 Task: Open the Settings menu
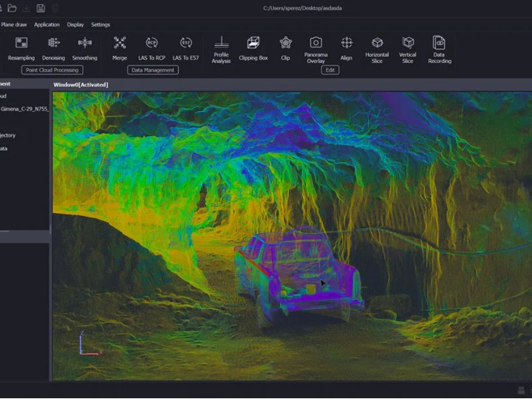[100, 24]
